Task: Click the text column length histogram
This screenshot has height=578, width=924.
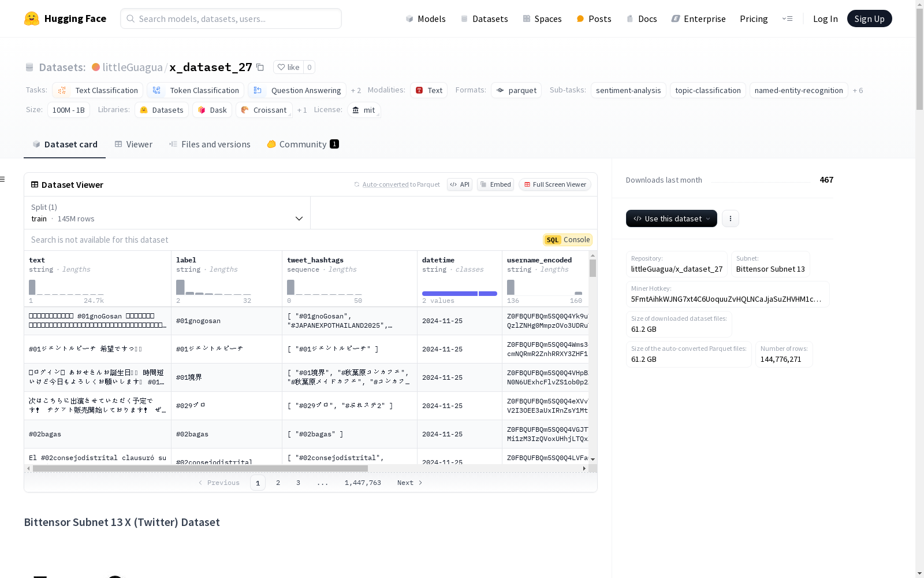Action: click(66, 287)
